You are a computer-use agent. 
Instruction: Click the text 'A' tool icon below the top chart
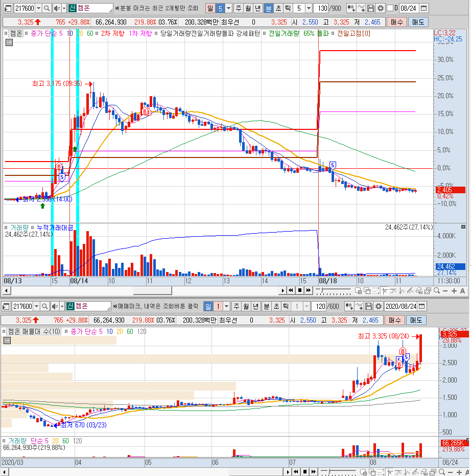click(x=462, y=291)
